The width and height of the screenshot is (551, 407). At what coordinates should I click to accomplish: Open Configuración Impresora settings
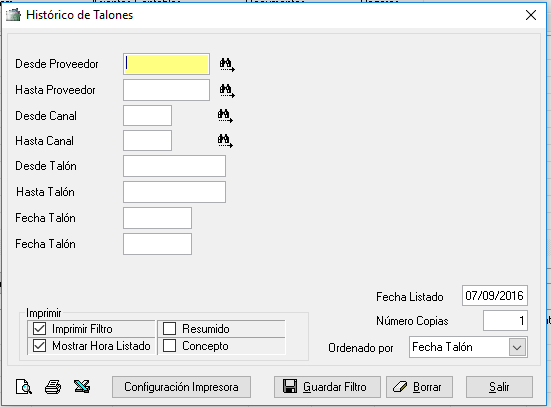point(181,387)
